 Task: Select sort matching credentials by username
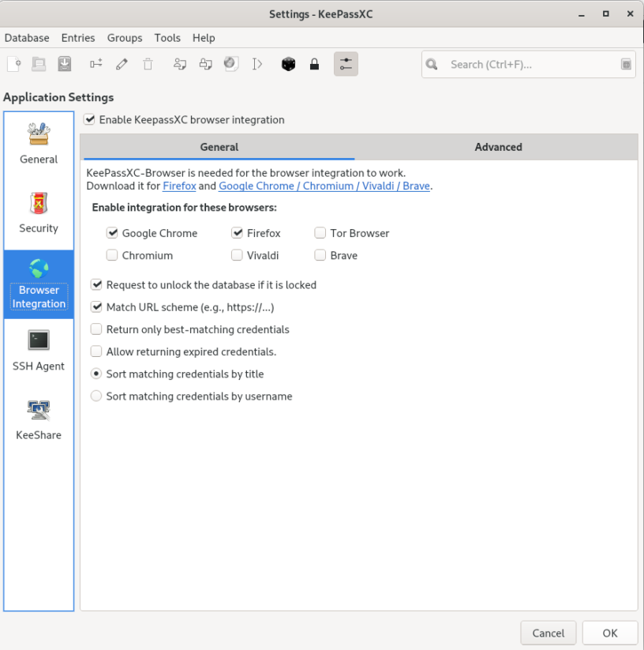coord(95,396)
